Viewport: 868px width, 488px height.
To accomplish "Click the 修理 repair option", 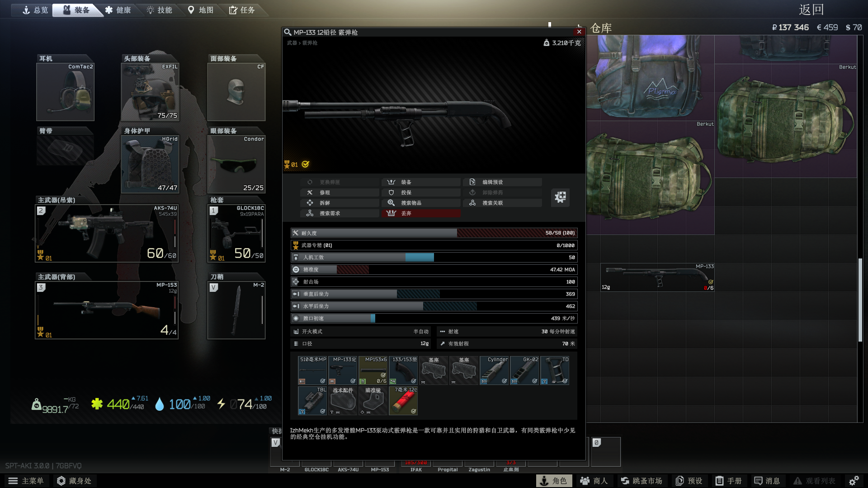I will pyautogui.click(x=340, y=192).
